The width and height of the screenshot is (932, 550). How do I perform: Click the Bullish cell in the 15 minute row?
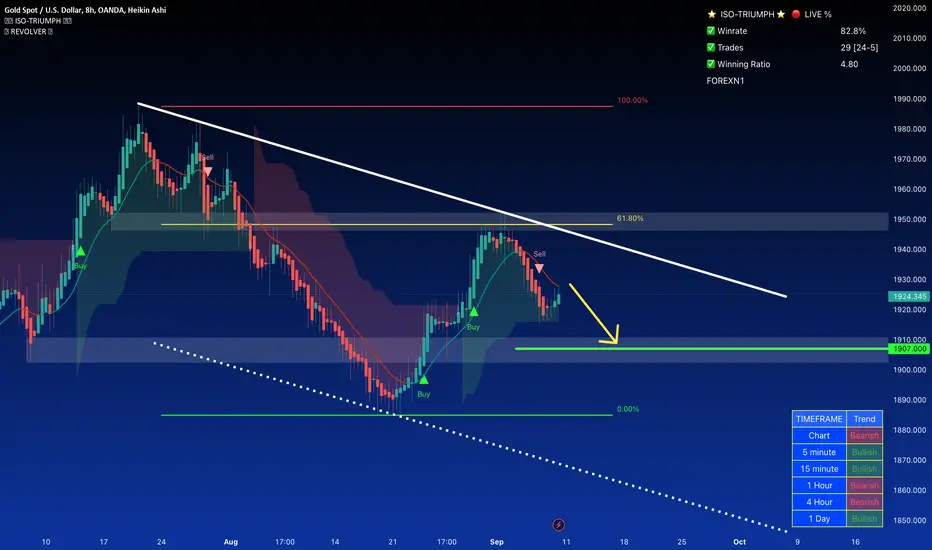(x=864, y=469)
